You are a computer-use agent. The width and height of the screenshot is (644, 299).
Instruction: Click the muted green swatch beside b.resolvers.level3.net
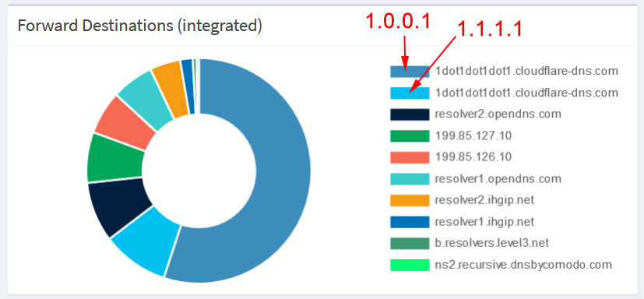(410, 244)
